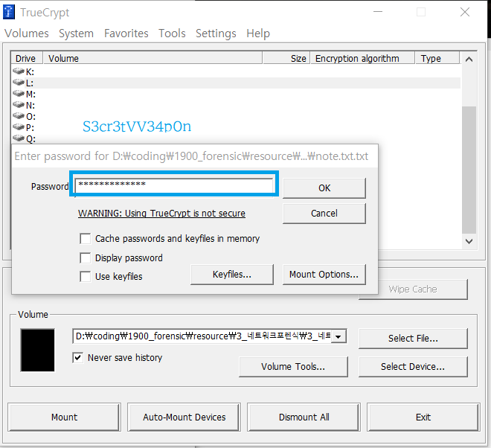Open Mount Options...
This screenshot has height=448, width=491.
click(324, 275)
